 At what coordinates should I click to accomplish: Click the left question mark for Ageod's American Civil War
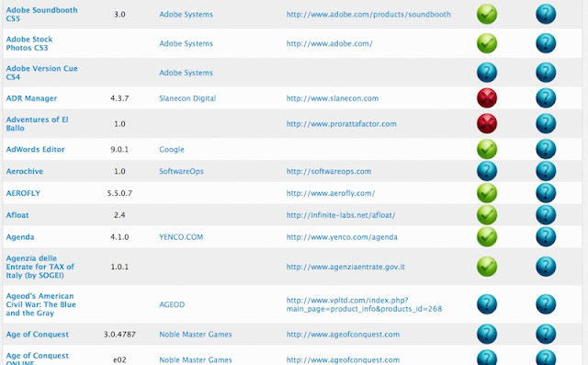click(487, 303)
